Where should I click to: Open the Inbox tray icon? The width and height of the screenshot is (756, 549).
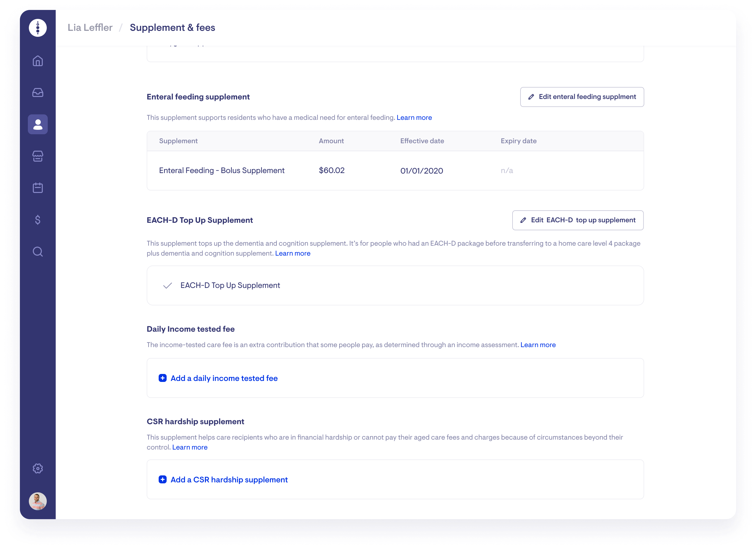38,93
